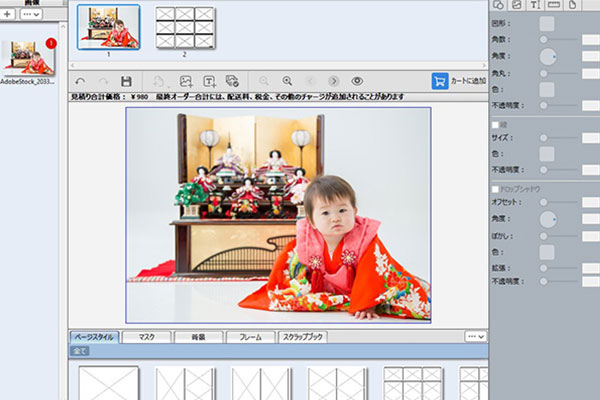600x400 pixels.
Task: Toggle the preview eye icon
Action: [357, 81]
